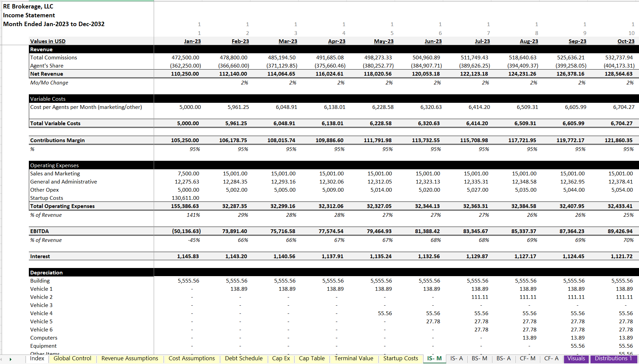This screenshot has height=364, width=639.
Task: Click the 'RE Brokerage, LLC' title cell
Action: click(28, 6)
